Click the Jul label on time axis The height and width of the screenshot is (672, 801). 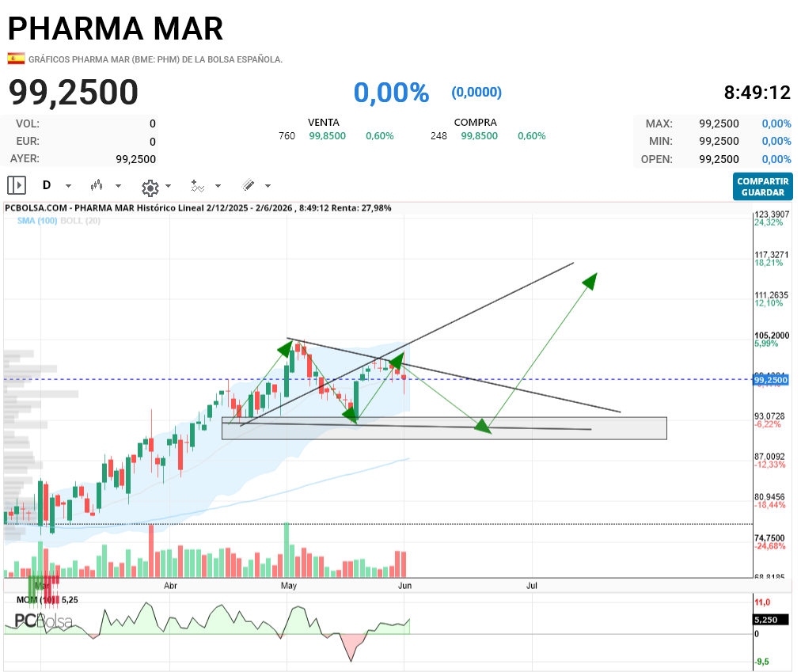pyautogui.click(x=532, y=586)
